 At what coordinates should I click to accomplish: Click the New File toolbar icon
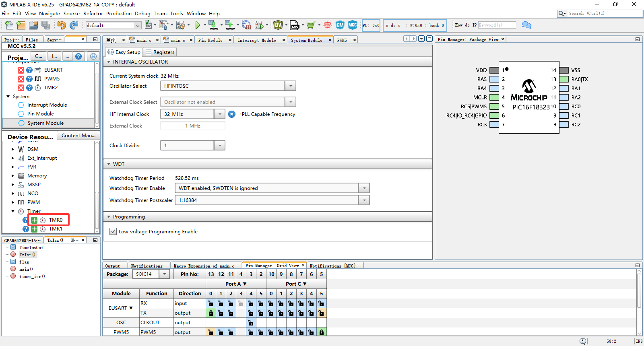click(x=9, y=25)
